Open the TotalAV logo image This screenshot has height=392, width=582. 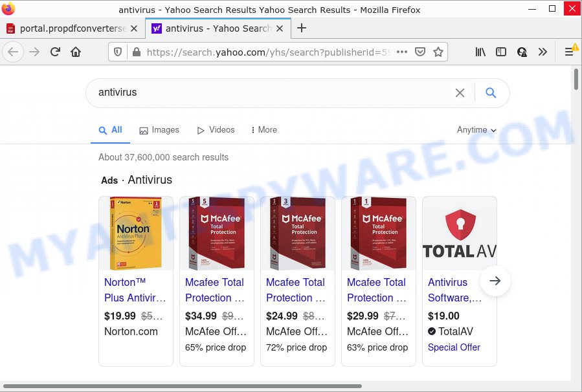460,234
